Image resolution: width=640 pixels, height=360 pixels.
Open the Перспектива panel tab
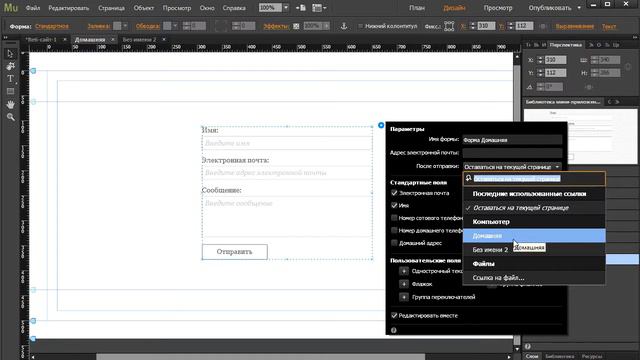(565, 45)
